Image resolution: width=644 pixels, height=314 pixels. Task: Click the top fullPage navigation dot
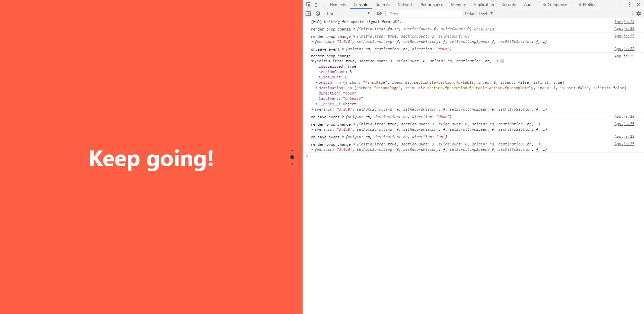click(x=292, y=150)
